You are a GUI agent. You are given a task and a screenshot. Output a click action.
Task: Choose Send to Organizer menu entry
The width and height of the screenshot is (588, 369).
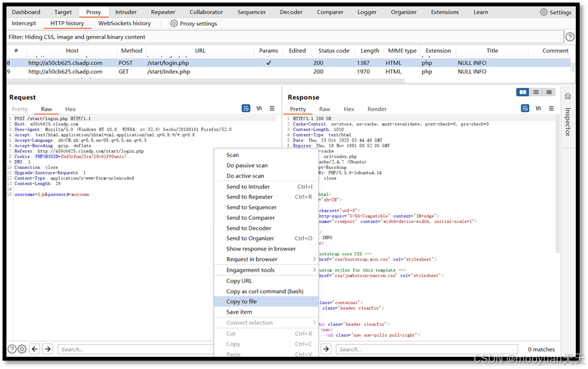click(x=266, y=239)
